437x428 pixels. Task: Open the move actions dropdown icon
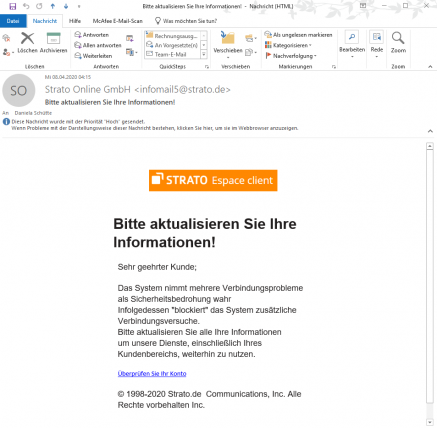[251, 52]
